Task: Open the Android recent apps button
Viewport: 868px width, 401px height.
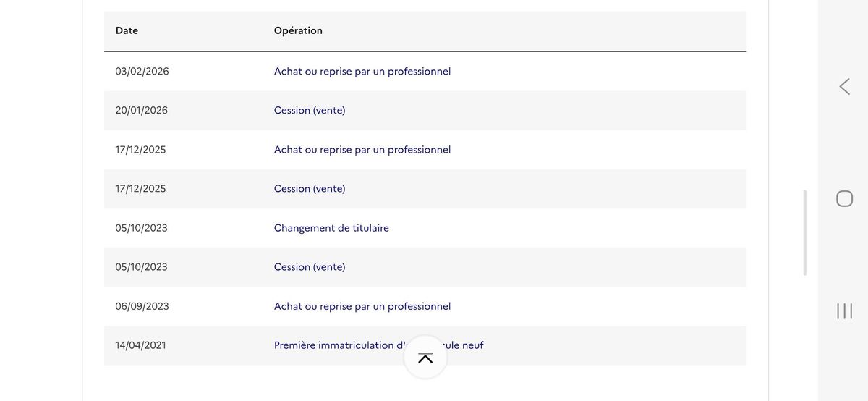Action: pyautogui.click(x=844, y=311)
